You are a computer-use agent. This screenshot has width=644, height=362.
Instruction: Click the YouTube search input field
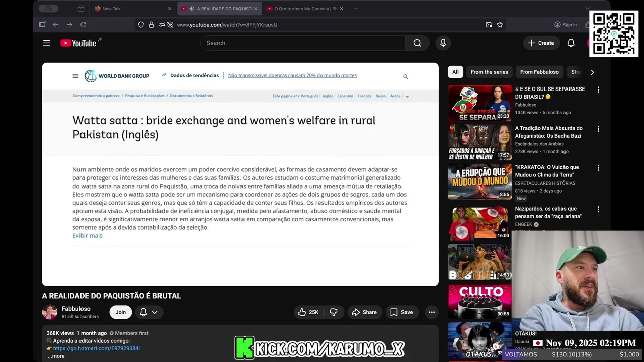[303, 43]
